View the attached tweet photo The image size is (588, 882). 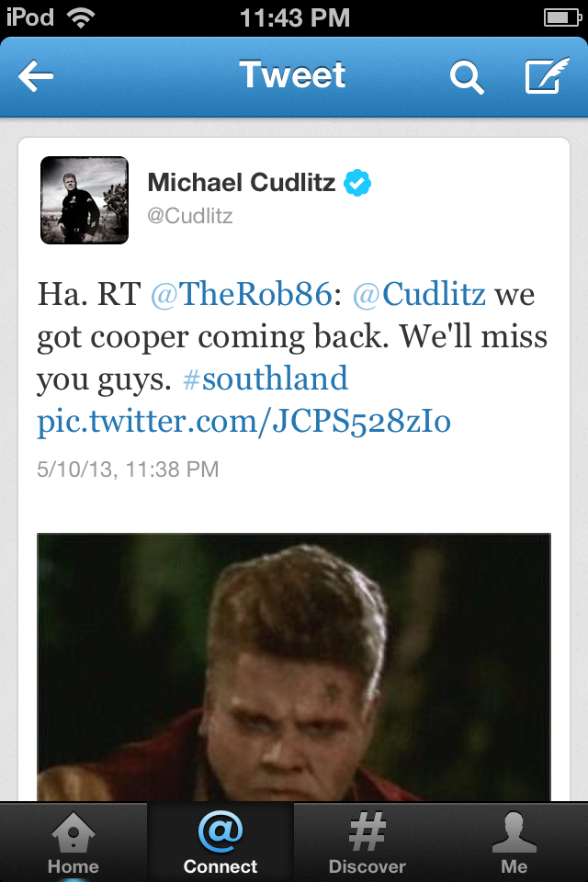[294, 667]
